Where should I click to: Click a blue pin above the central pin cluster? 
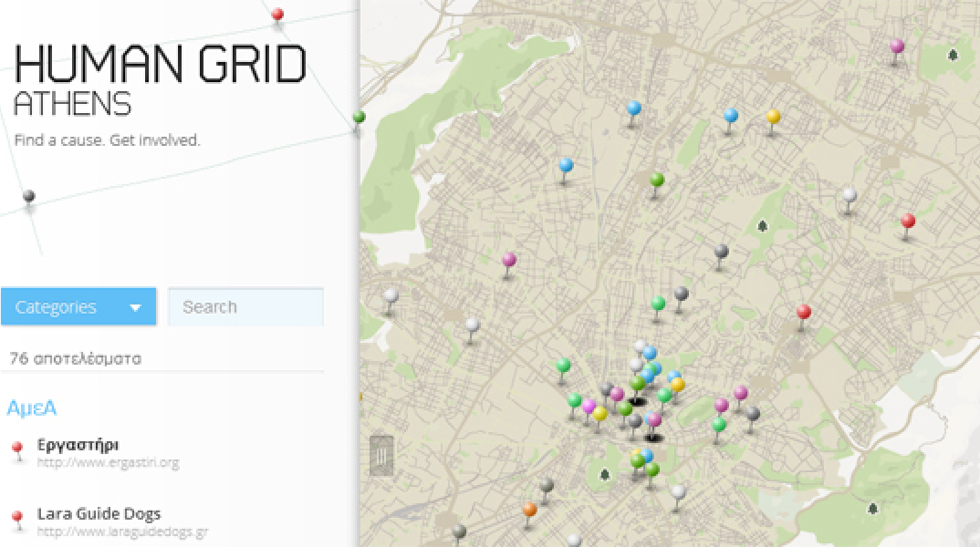651,353
